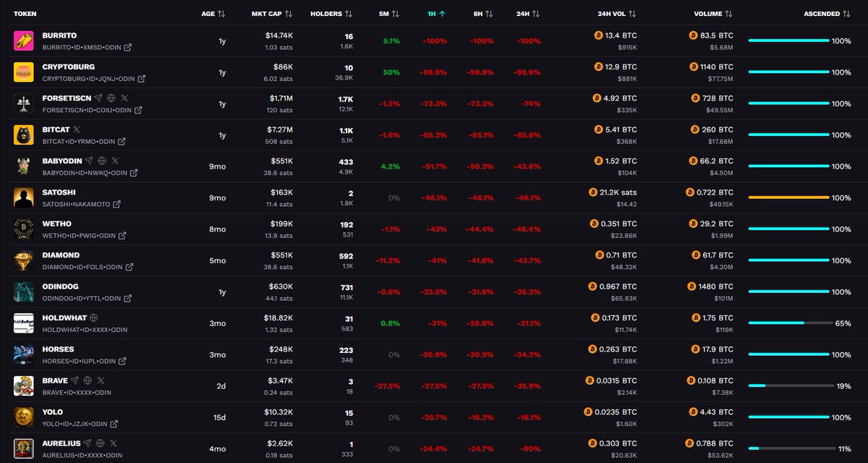The image size is (868, 463).
Task: Open BRAVE website globe icon
Action: click(88, 380)
